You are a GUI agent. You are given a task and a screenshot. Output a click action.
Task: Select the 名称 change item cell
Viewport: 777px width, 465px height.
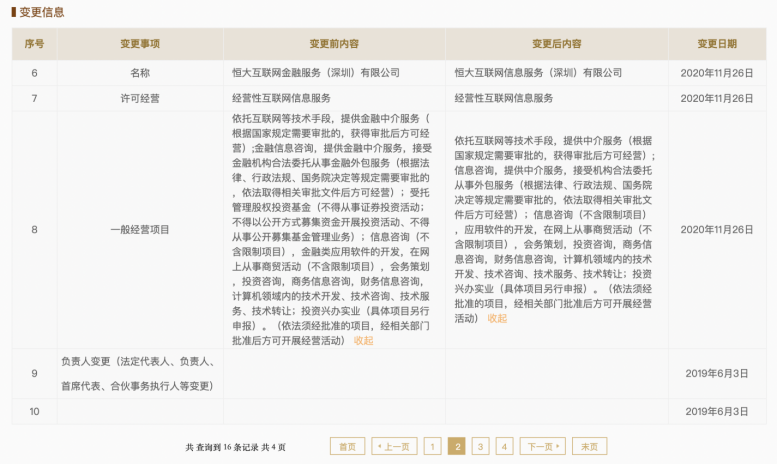[x=140, y=73]
